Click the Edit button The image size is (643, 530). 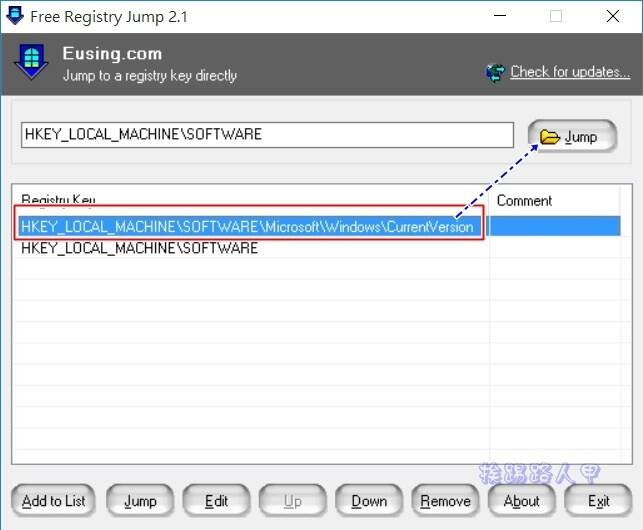(x=216, y=500)
